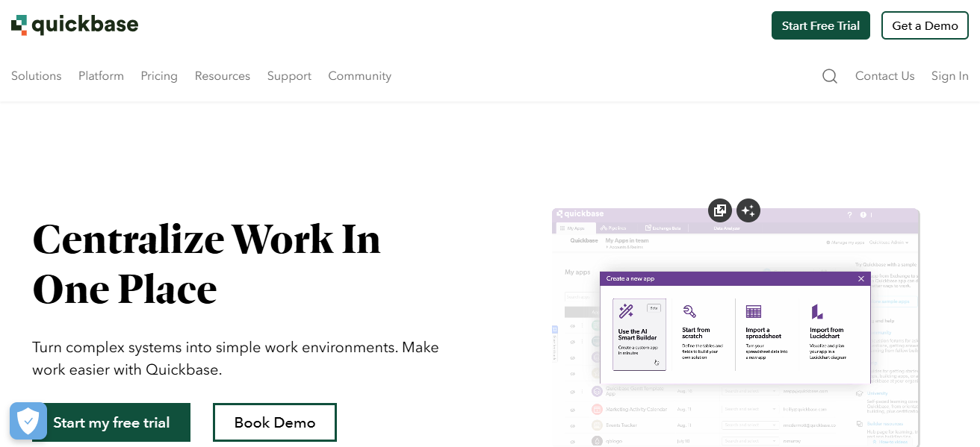Viewport: 980px width, 447px height.
Task: Open the site search magnifier icon
Action: click(x=830, y=76)
